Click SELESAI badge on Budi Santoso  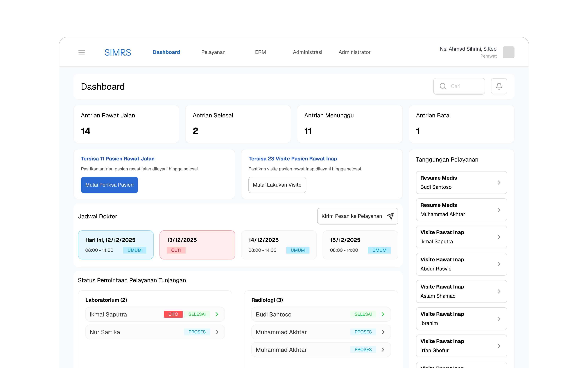[363, 314]
